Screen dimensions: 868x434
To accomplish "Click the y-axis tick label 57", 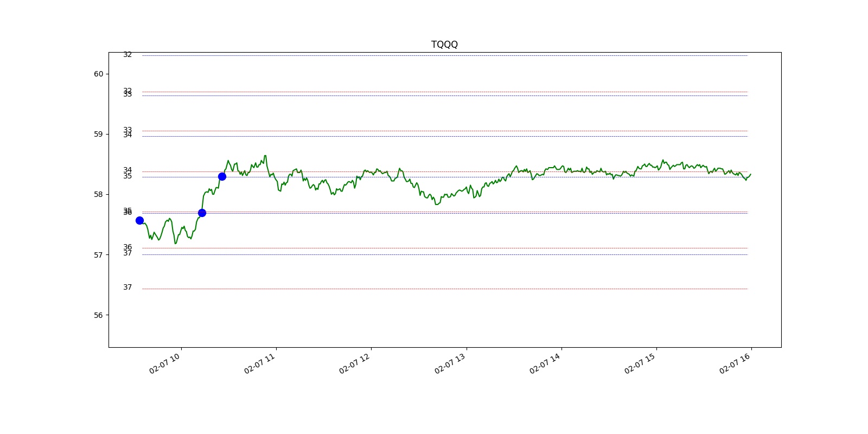I will coord(98,254).
